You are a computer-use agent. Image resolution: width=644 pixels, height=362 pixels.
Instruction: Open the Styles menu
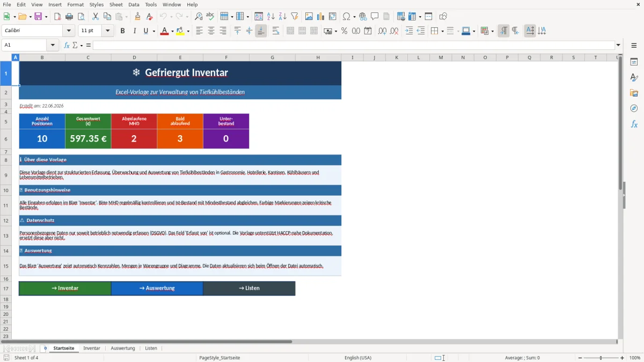tap(97, 4)
